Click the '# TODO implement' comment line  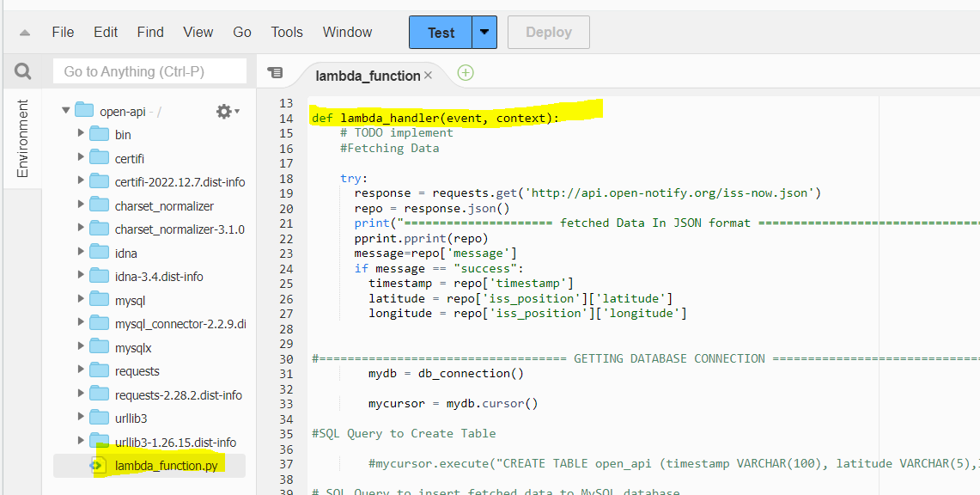click(x=397, y=132)
